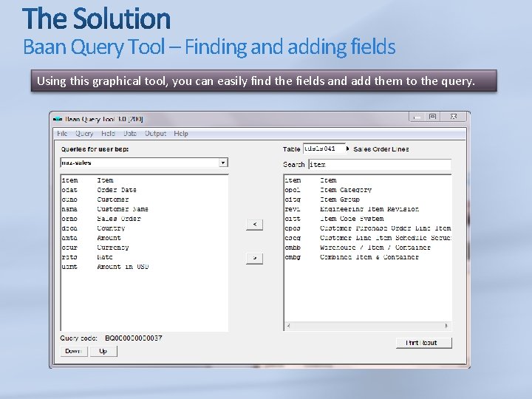532x399 pixels.
Task: Click the horizontal scrollbar right arrow
Action: [x=446, y=326]
